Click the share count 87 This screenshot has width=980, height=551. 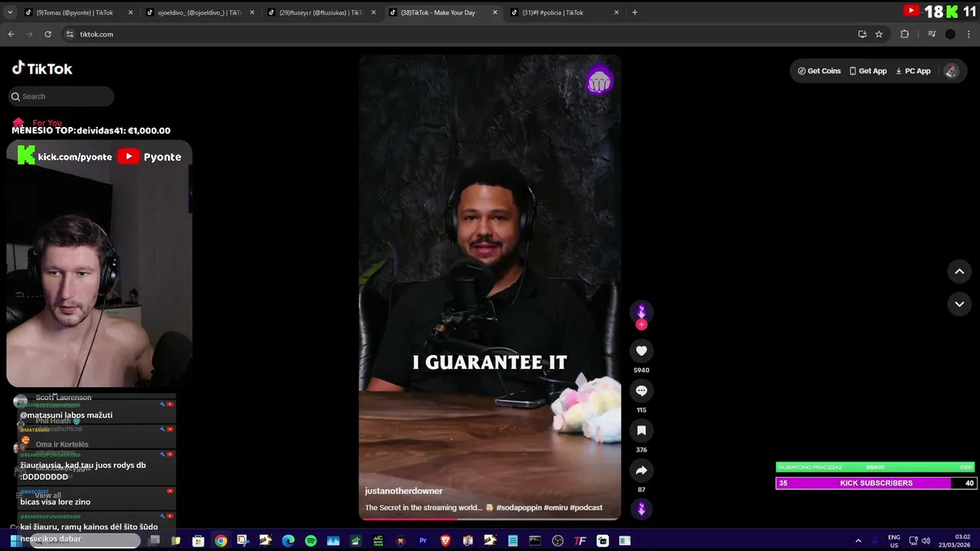pos(642,490)
